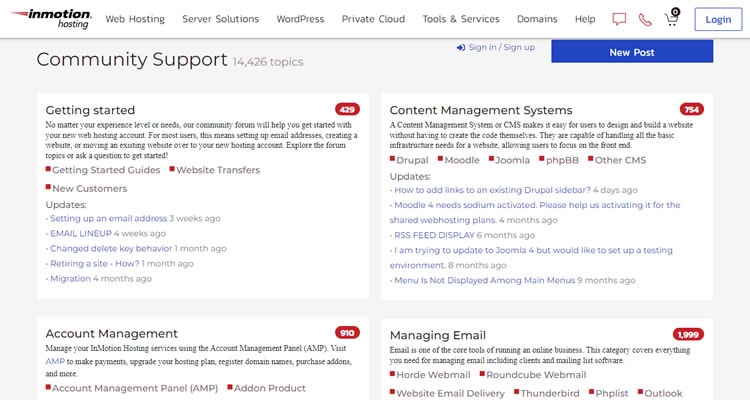
Task: Open the InMotion Hosting logo home link
Action: 51,19
